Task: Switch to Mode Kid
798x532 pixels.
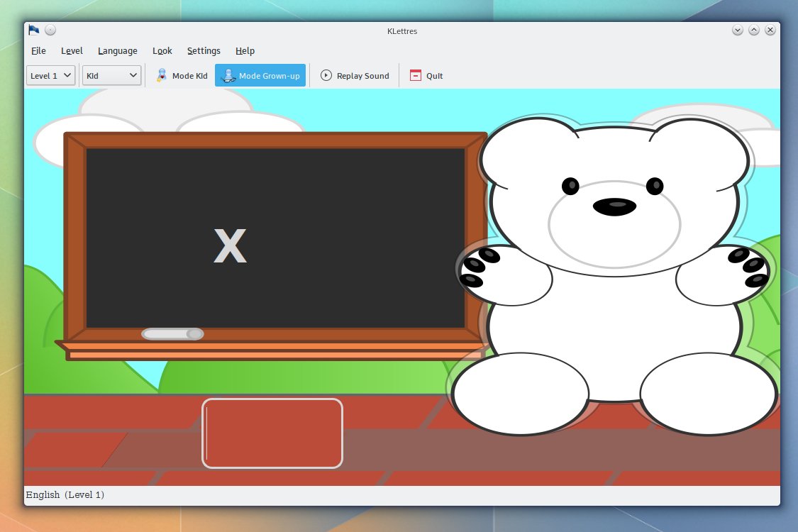Action: (182, 75)
